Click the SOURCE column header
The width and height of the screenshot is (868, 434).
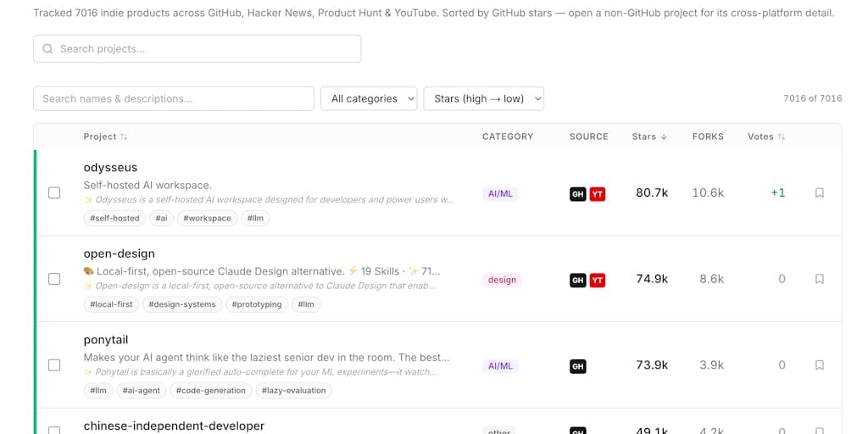click(x=589, y=136)
